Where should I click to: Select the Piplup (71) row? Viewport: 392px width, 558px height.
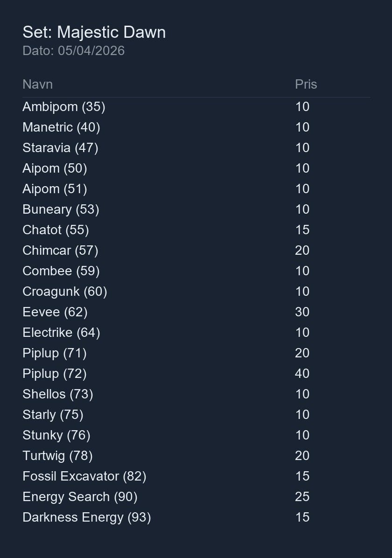(196, 353)
